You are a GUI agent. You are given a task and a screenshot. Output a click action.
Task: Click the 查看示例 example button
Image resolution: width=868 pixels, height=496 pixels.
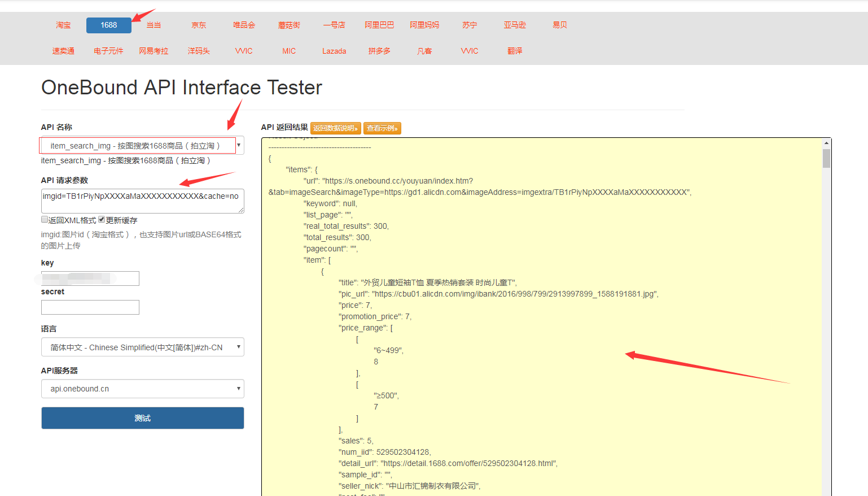click(382, 128)
